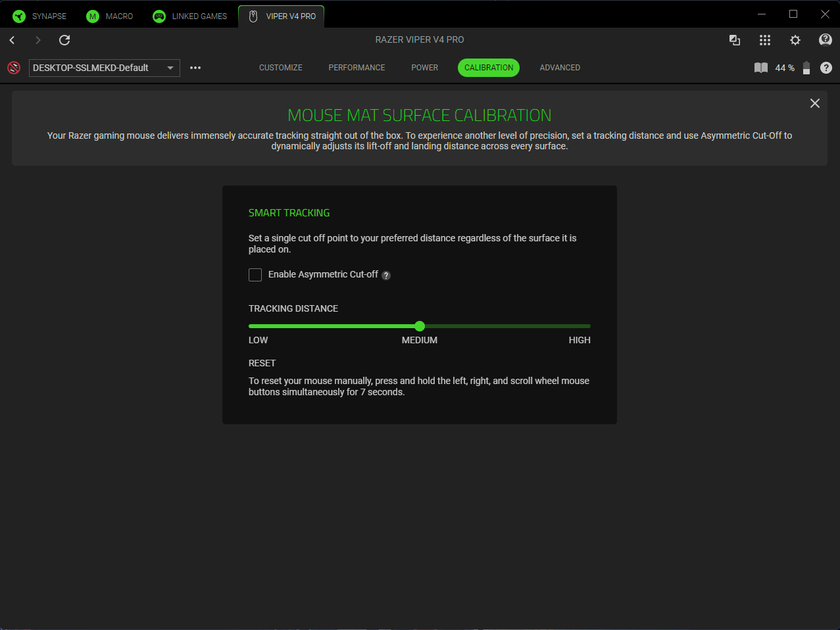The width and height of the screenshot is (840, 630).
Task: Go to the Customize section
Action: coord(281,68)
